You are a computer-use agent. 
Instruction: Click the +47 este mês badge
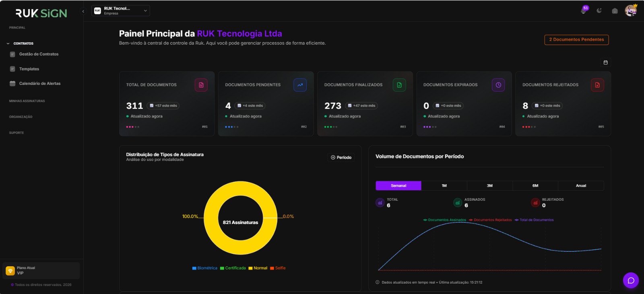[x=361, y=106]
